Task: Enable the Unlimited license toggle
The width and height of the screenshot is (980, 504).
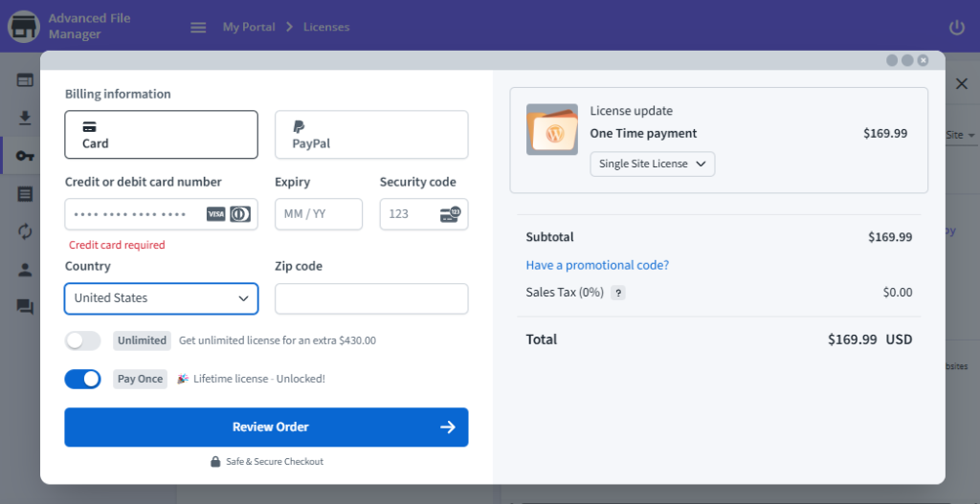Action: [82, 341]
